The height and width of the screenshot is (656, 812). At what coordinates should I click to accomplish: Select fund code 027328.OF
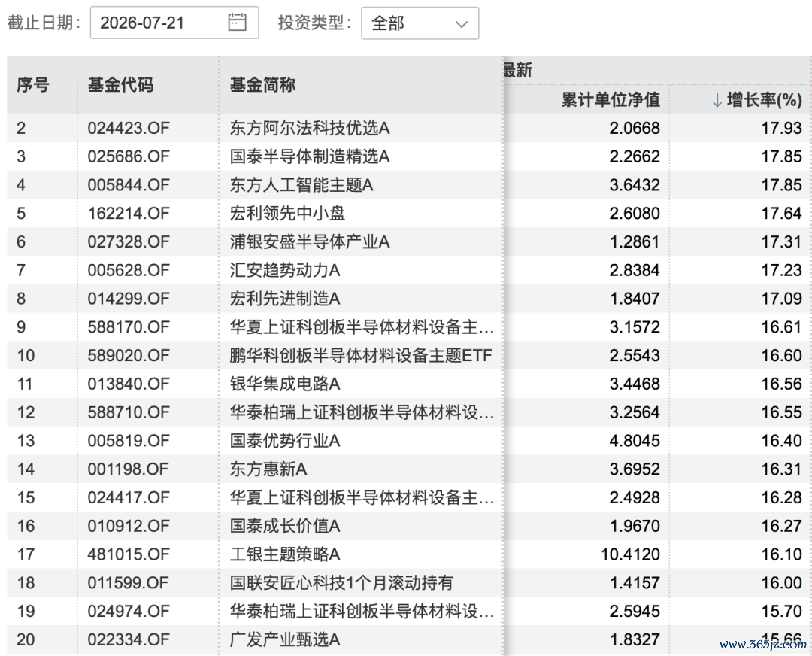pyautogui.click(x=129, y=242)
